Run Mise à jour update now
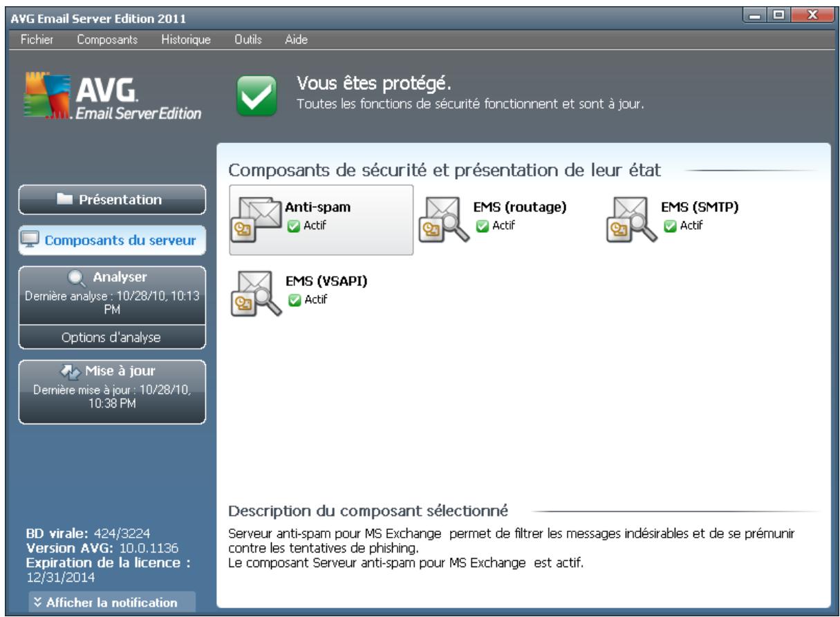The image size is (840, 617). [x=111, y=391]
